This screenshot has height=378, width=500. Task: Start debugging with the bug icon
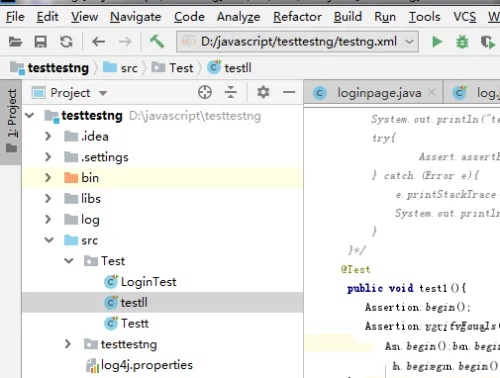[462, 42]
